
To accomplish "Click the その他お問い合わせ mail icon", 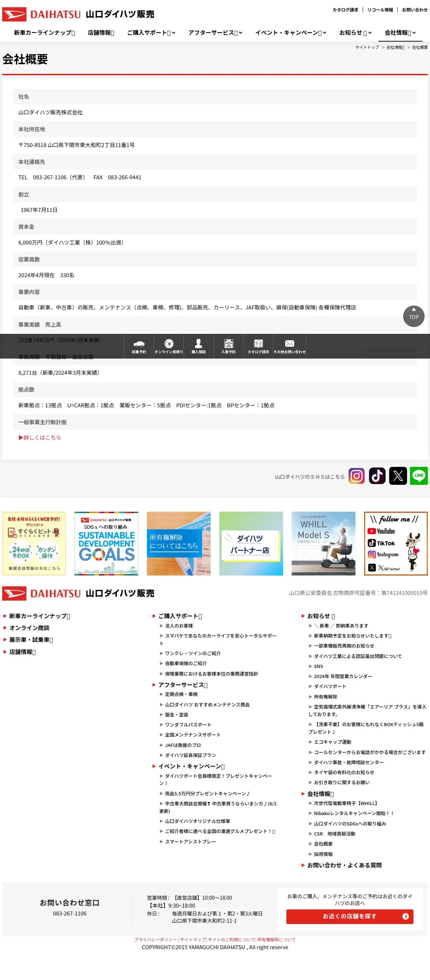I will pos(290,344).
